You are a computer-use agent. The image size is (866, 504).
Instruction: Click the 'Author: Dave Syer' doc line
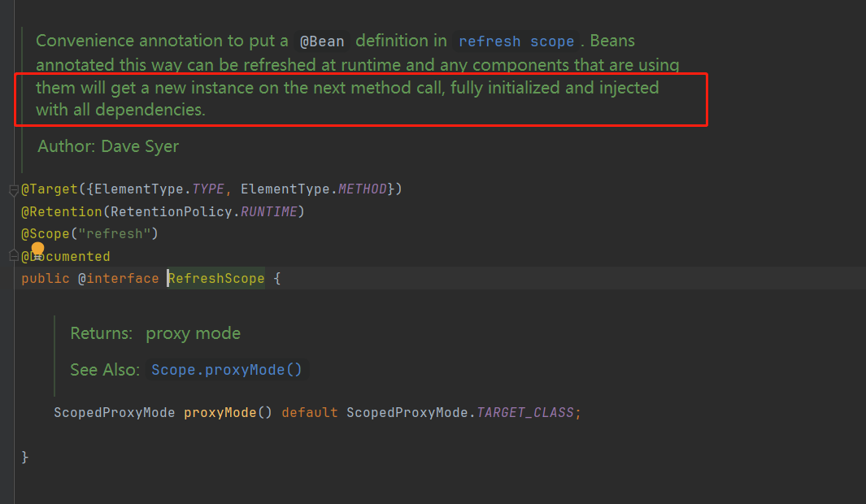click(x=107, y=147)
